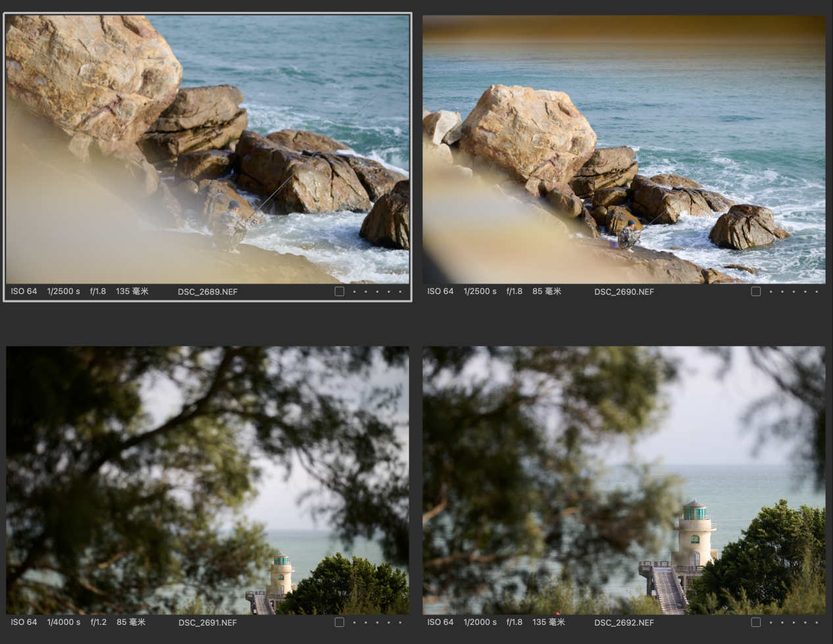833x644 pixels.
Task: Toggle color tag box for DSC_2689.NEF
Action: click(x=340, y=291)
